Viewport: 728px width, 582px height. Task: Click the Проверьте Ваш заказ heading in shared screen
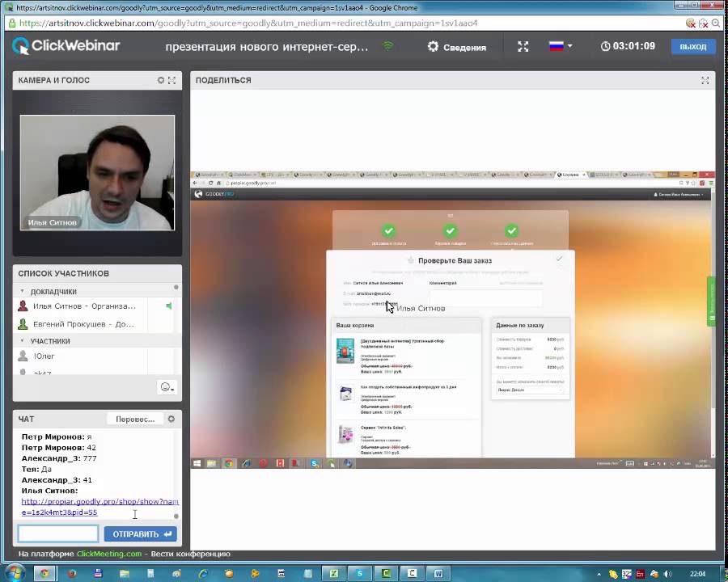[x=455, y=260]
